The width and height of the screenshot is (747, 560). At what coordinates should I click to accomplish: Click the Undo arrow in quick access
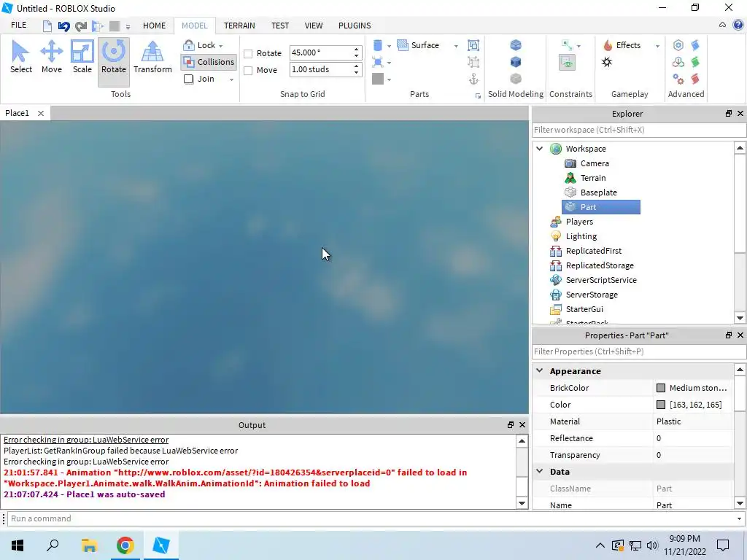click(x=63, y=26)
